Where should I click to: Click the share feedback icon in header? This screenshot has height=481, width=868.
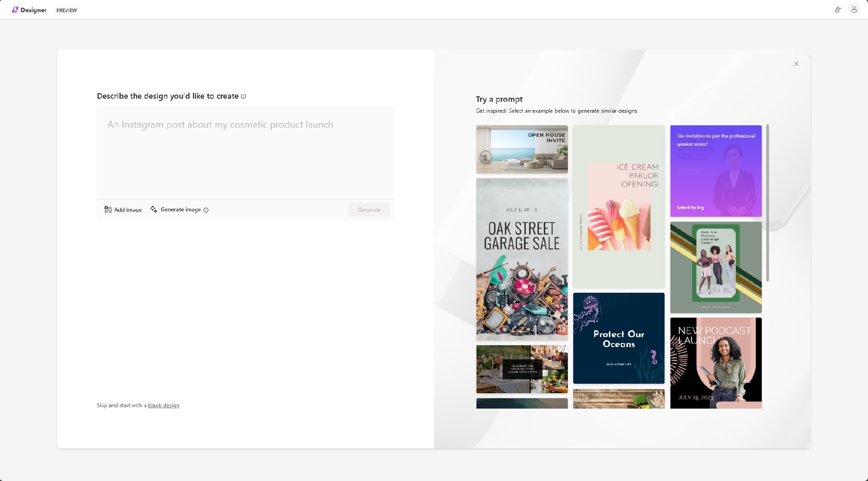(x=838, y=10)
